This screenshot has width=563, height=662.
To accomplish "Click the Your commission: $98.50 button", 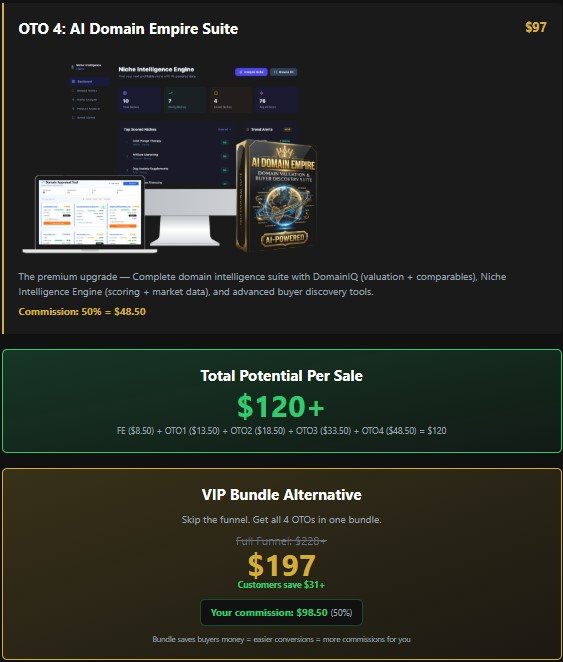I will 281,612.
